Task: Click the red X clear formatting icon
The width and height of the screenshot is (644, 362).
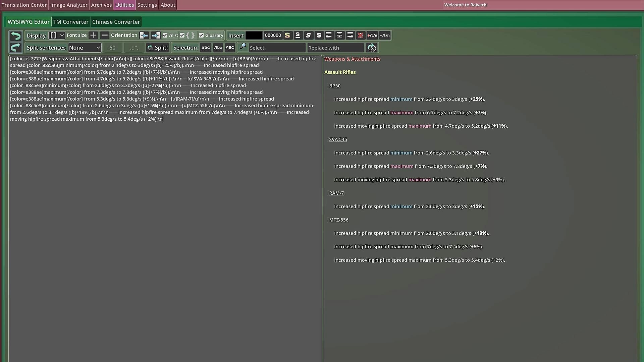Action: 361,35
